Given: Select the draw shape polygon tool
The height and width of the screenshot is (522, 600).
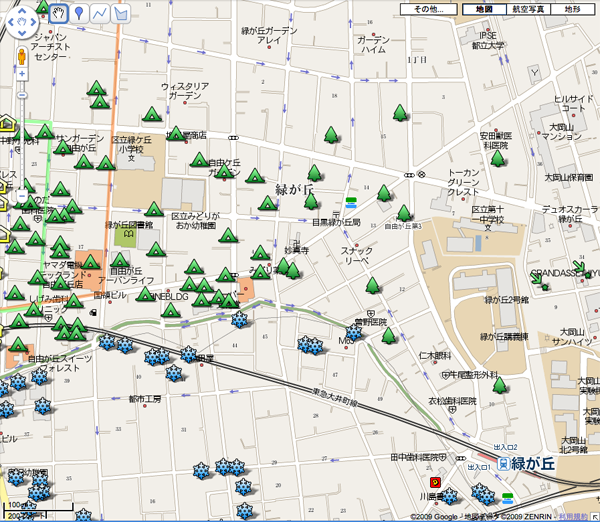Looking at the screenshot, I should pyautogui.click(x=121, y=13).
